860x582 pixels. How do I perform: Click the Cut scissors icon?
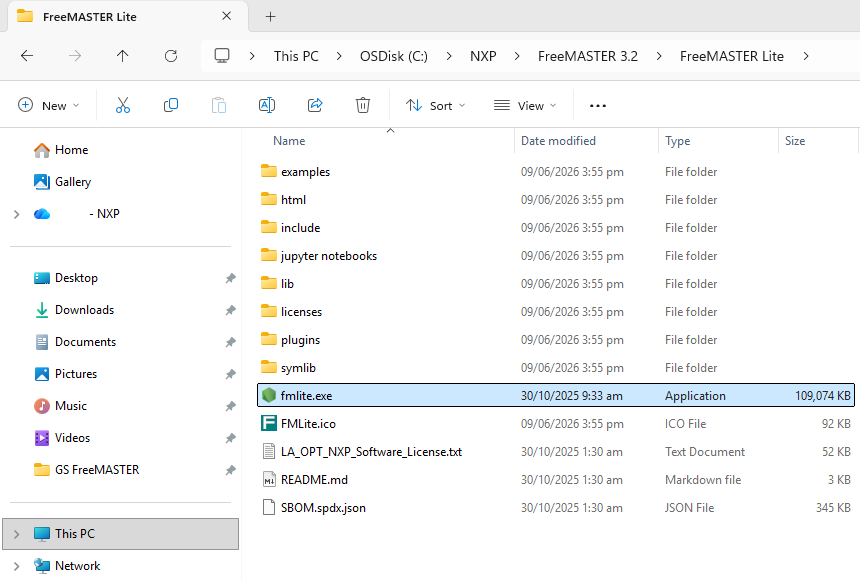(x=123, y=105)
